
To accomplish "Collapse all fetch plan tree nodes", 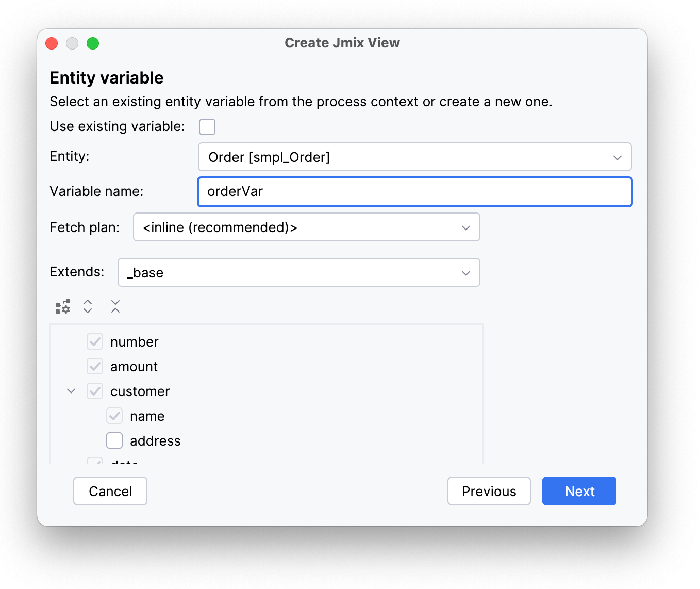I will coord(115,307).
